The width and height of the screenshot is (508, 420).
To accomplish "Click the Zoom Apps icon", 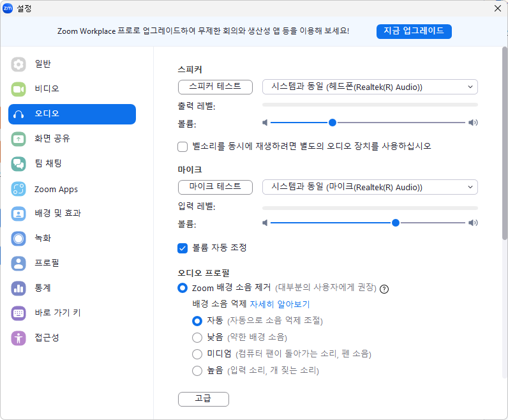I will (19, 189).
